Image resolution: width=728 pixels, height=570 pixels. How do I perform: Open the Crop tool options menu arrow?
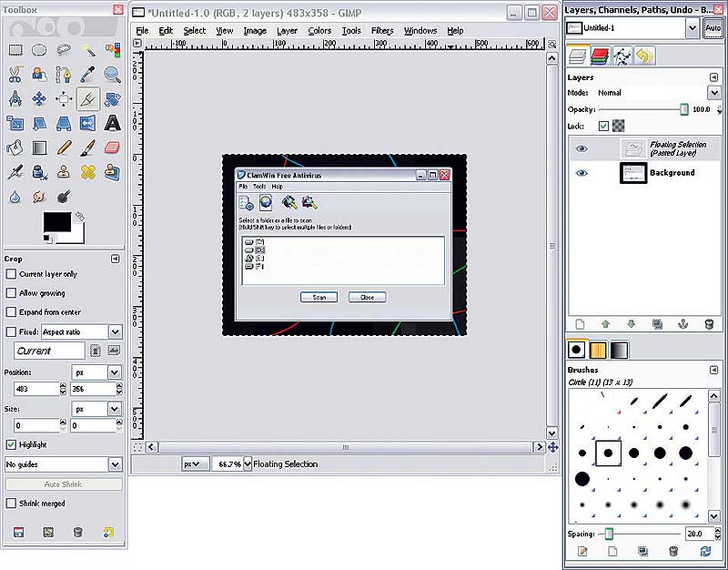(116, 259)
